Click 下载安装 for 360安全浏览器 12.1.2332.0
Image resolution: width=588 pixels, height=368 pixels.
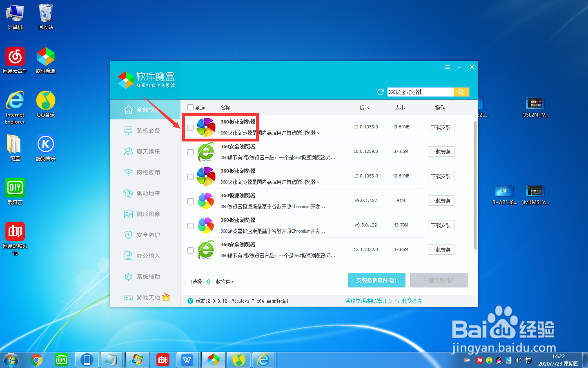pyautogui.click(x=441, y=250)
